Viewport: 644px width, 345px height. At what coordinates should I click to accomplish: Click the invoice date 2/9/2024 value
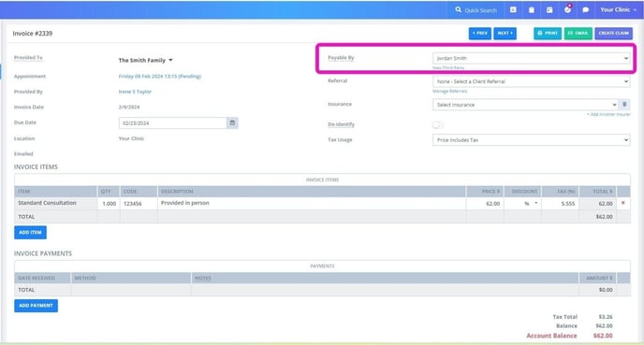pyautogui.click(x=129, y=108)
